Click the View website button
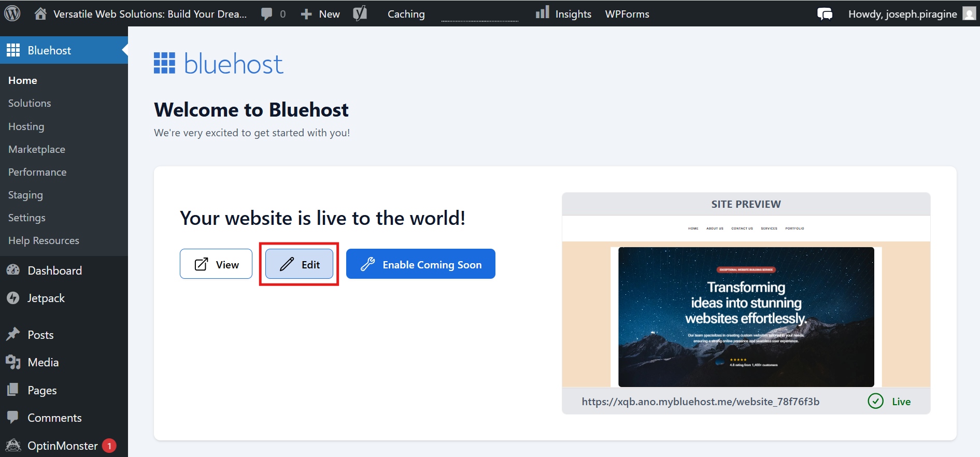This screenshot has height=457, width=980. click(216, 264)
